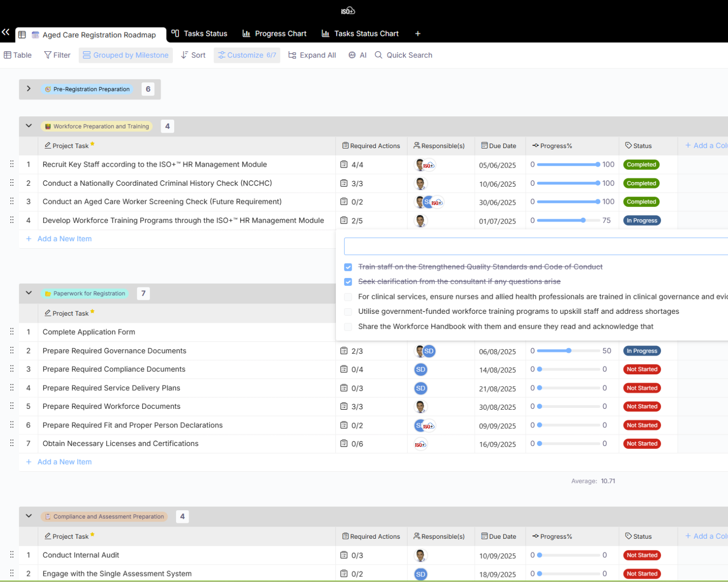This screenshot has height=582, width=728.
Task: Add a new view with plus icon
Action: point(418,34)
